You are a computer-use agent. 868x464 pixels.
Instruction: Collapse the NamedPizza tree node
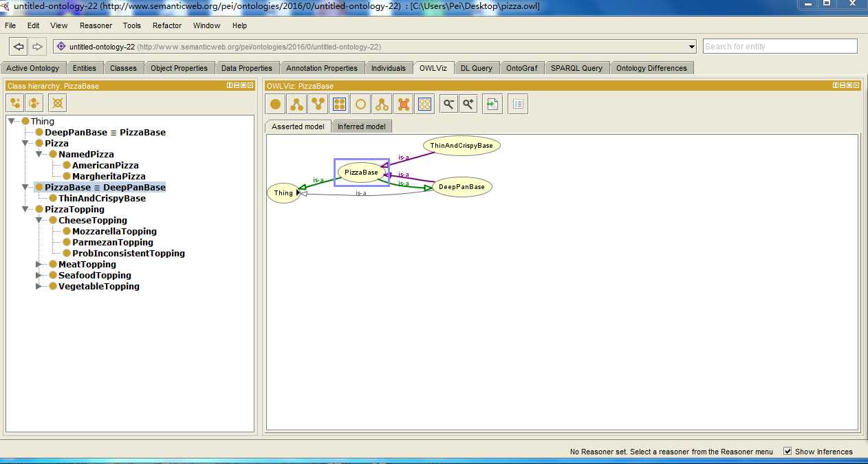(39, 154)
